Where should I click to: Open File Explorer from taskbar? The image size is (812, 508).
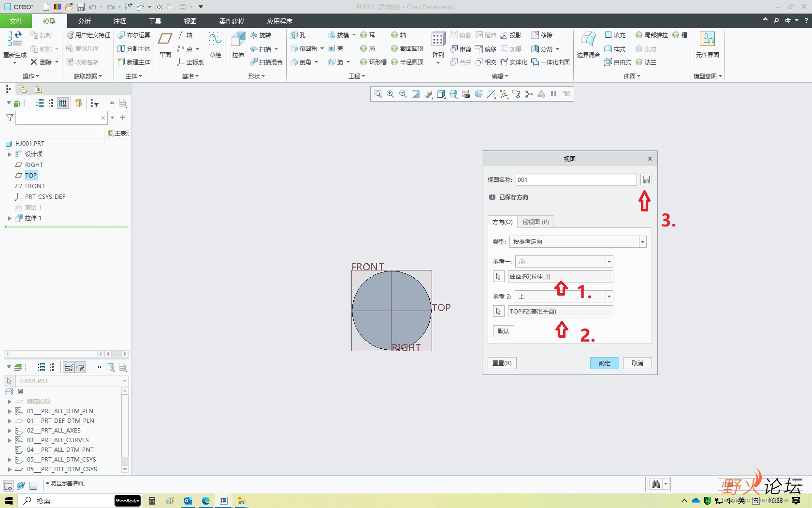(241, 501)
